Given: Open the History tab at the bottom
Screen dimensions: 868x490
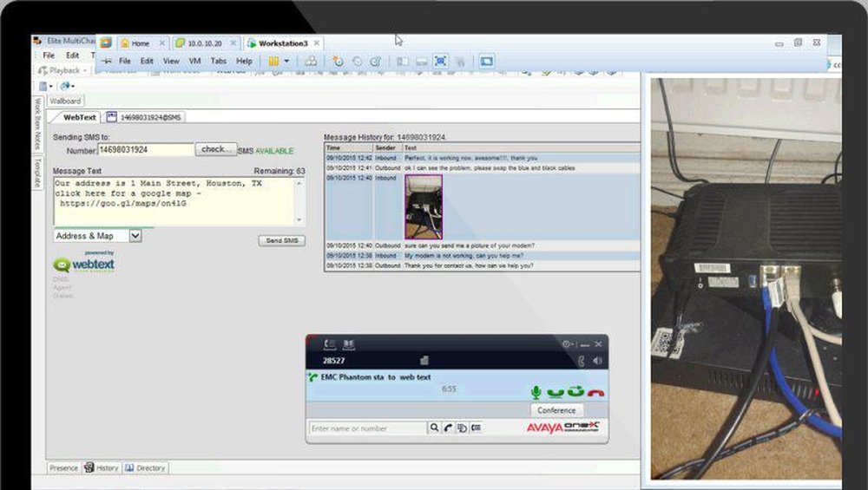Looking at the screenshot, I should pyautogui.click(x=102, y=467).
